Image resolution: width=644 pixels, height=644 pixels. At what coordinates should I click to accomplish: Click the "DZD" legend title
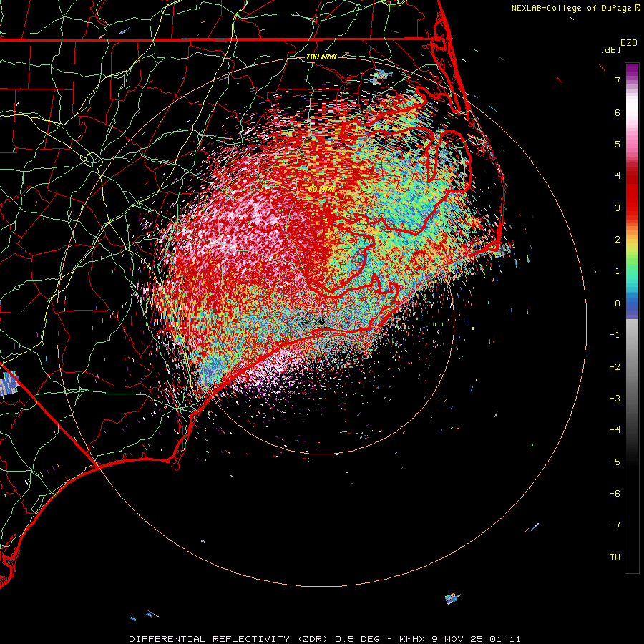click(x=629, y=43)
